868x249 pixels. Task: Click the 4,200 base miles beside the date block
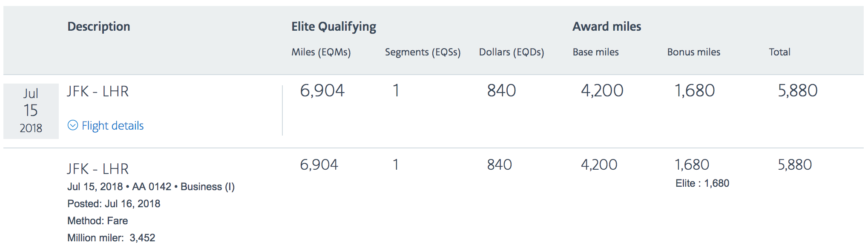(x=602, y=90)
